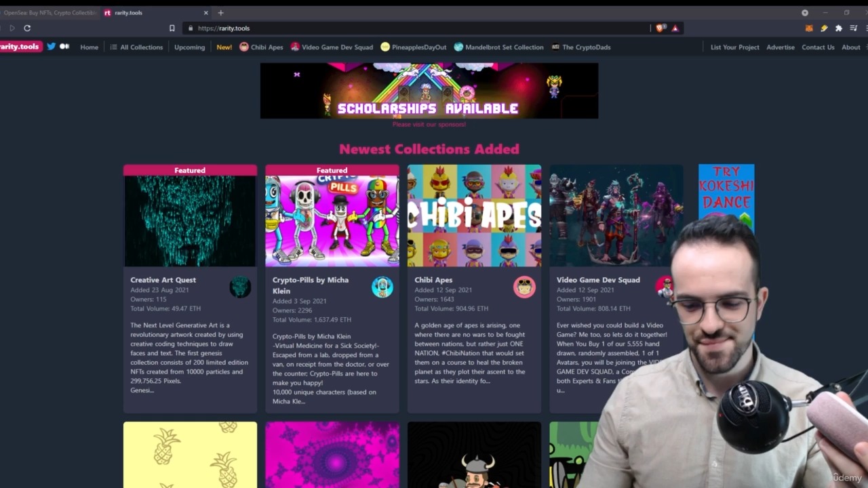
Task: Switch to the OpenSea browser tab
Action: click(49, 12)
